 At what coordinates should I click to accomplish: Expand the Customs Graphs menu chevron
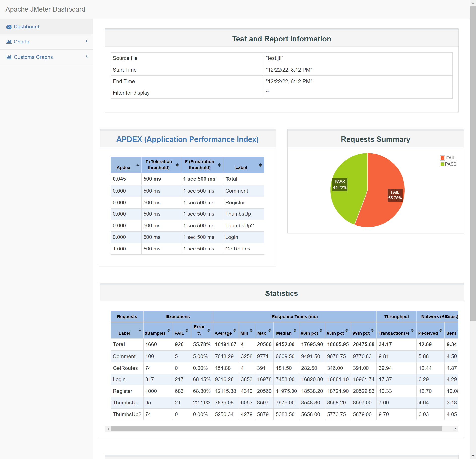(87, 56)
